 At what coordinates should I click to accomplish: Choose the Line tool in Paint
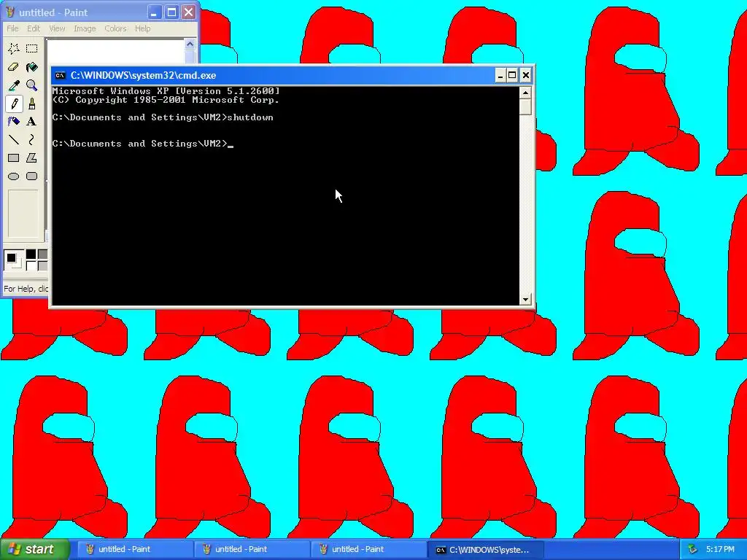point(14,139)
